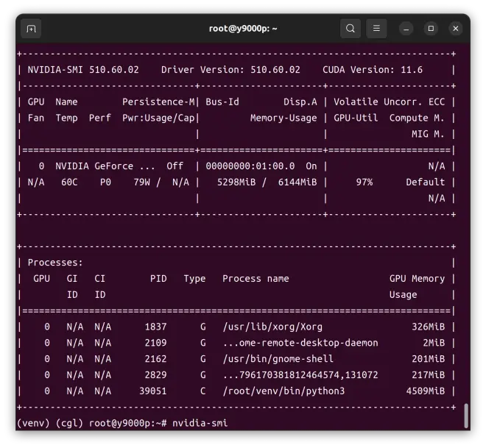Open a new terminal tab
The height and width of the screenshot is (448, 486).
[31, 29]
